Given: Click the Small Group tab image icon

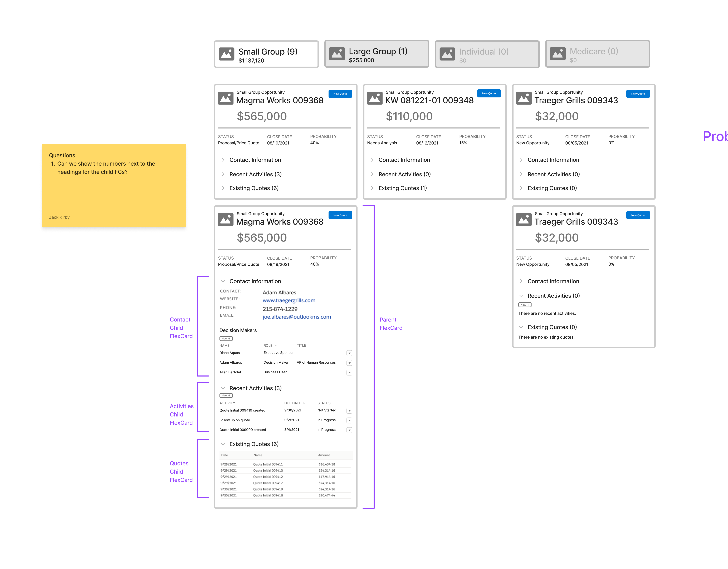Looking at the screenshot, I should (226, 54).
